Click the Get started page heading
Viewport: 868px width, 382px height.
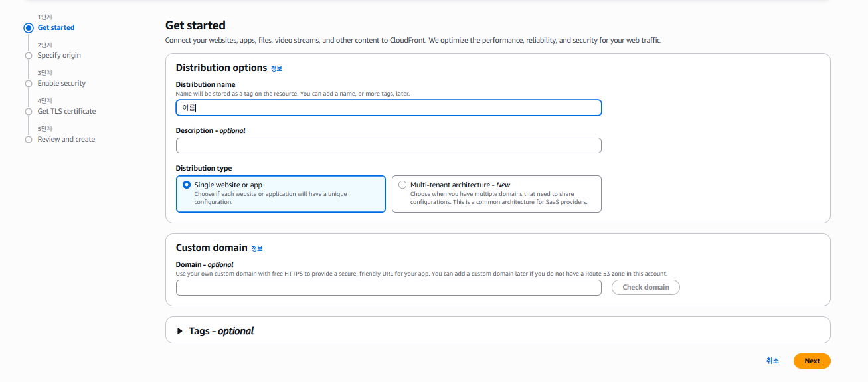coord(195,25)
